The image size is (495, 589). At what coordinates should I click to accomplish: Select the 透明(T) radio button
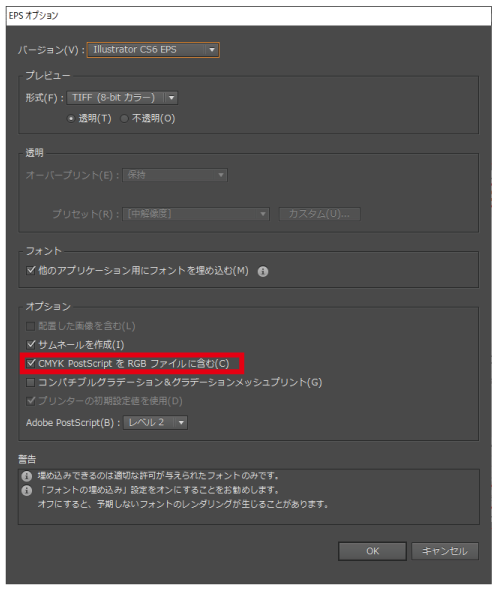pyautogui.click(x=71, y=119)
